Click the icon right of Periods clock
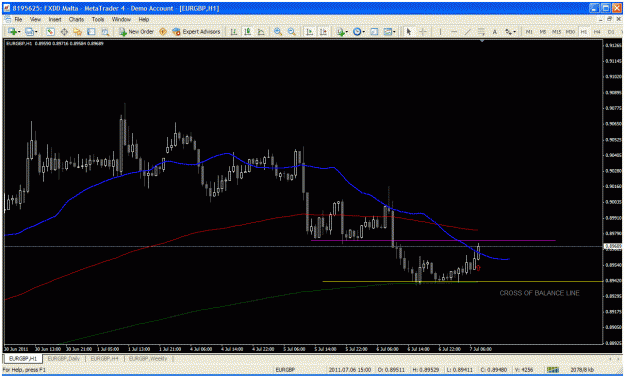625x376 pixels. tap(374, 31)
